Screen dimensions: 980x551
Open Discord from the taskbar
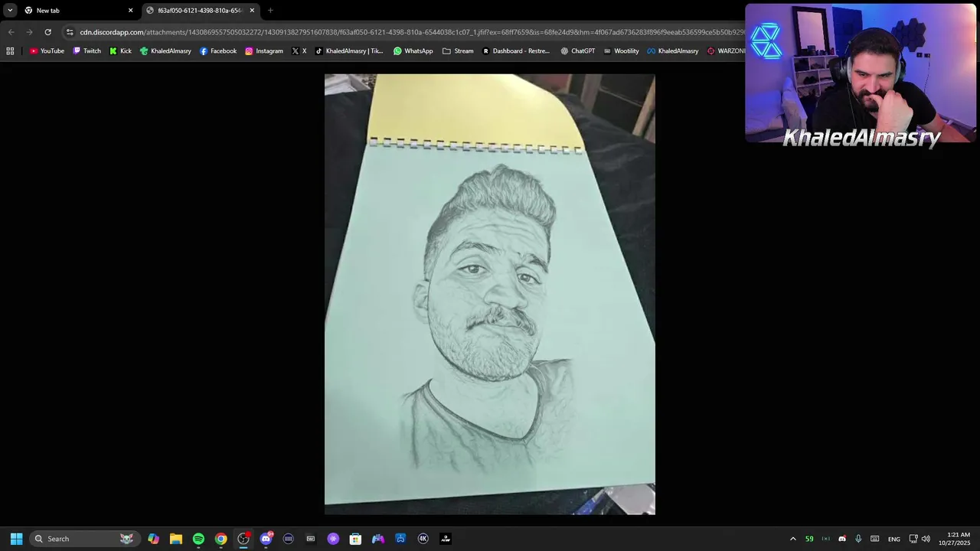pos(266,539)
